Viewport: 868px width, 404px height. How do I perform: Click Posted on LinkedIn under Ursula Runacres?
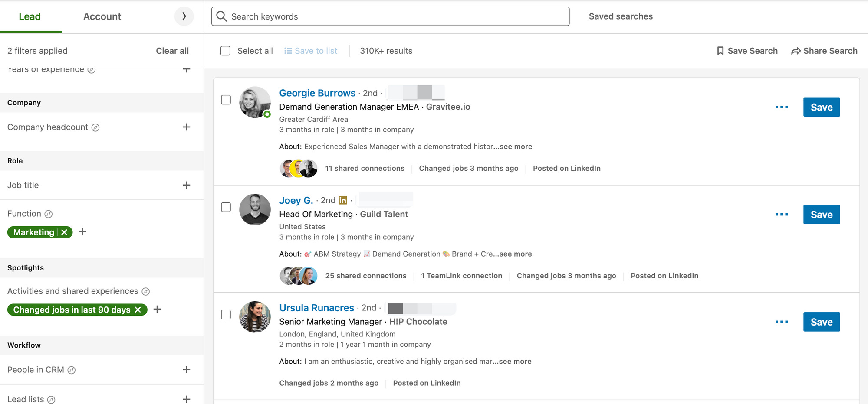point(427,383)
